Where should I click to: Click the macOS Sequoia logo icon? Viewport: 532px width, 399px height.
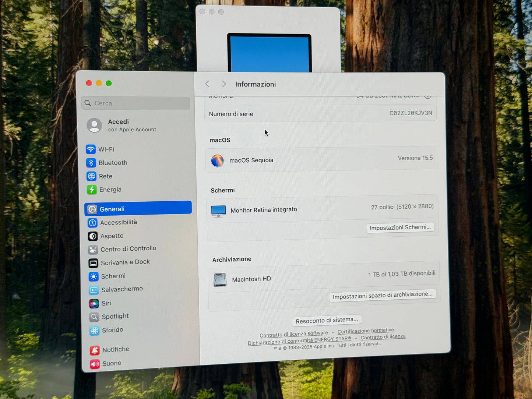[x=218, y=161]
